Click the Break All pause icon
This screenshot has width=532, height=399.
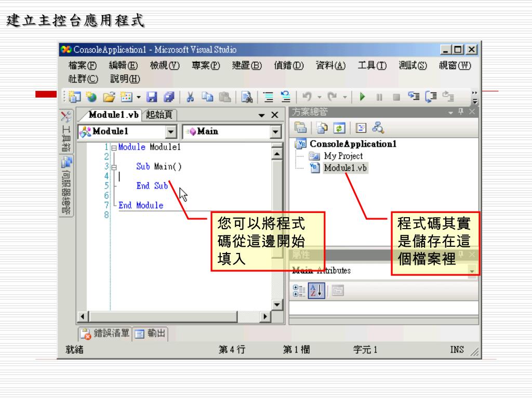point(379,97)
